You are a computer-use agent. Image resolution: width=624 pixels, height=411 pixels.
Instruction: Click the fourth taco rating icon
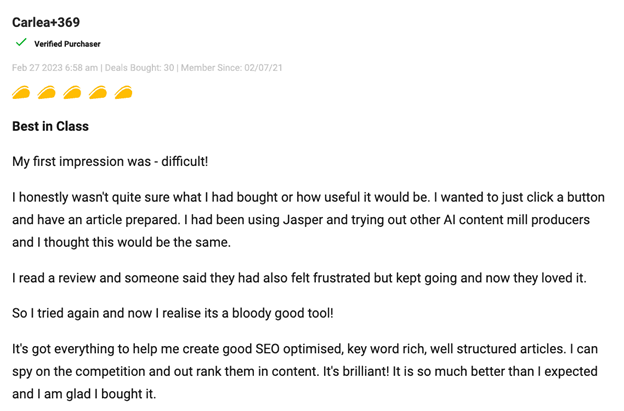(x=98, y=93)
